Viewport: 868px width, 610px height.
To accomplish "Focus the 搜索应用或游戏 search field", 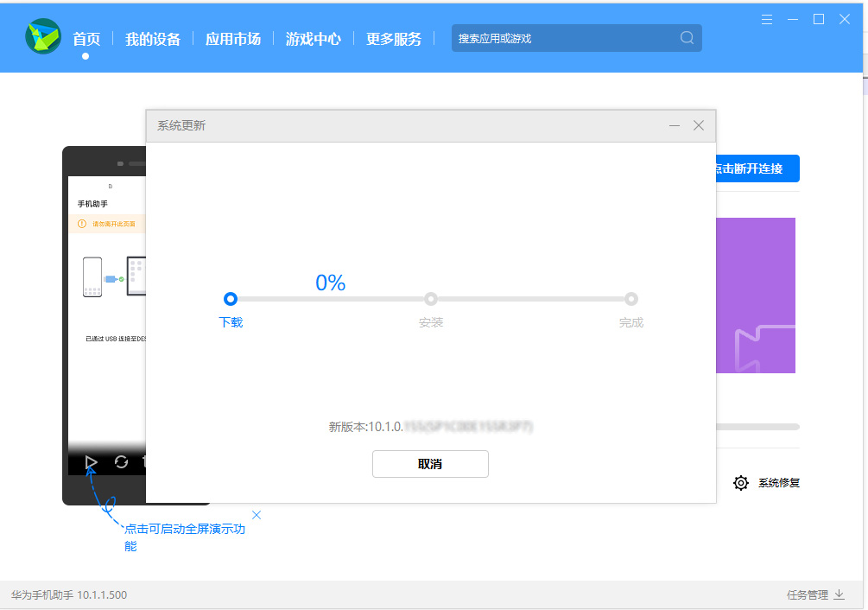I will click(561, 38).
